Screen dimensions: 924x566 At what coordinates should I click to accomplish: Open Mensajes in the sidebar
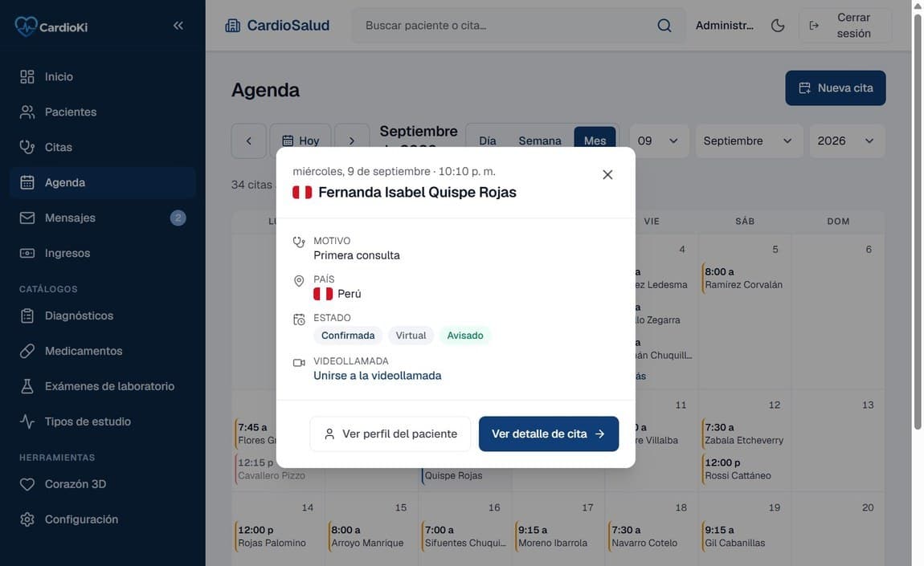coord(103,218)
